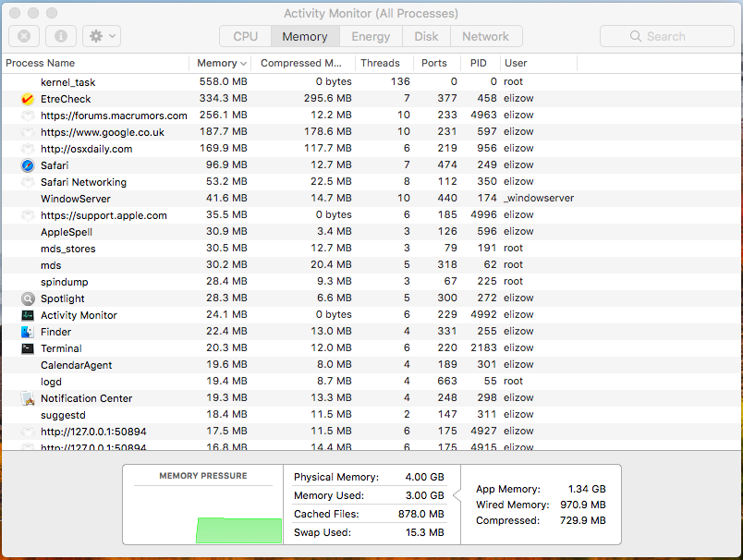This screenshot has width=743, height=560.
Task: Select the kernel_task process name
Action: pos(67,82)
